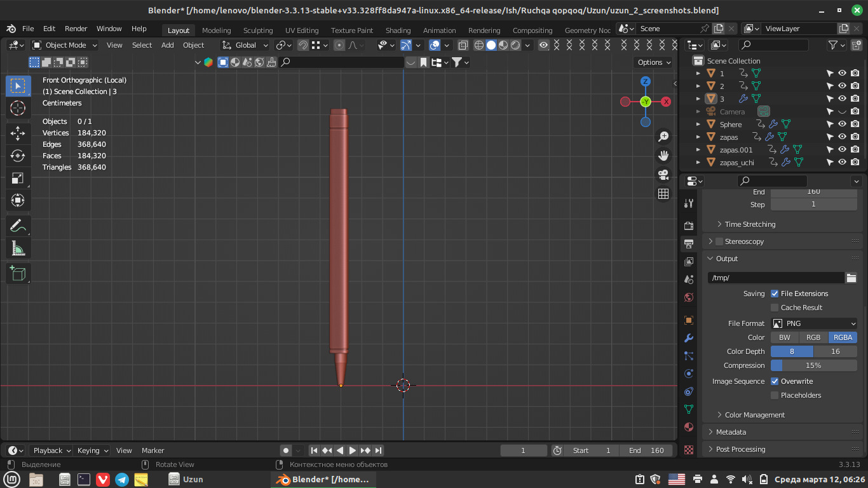Select the Rotate tool
The height and width of the screenshot is (488, 868).
18,156
